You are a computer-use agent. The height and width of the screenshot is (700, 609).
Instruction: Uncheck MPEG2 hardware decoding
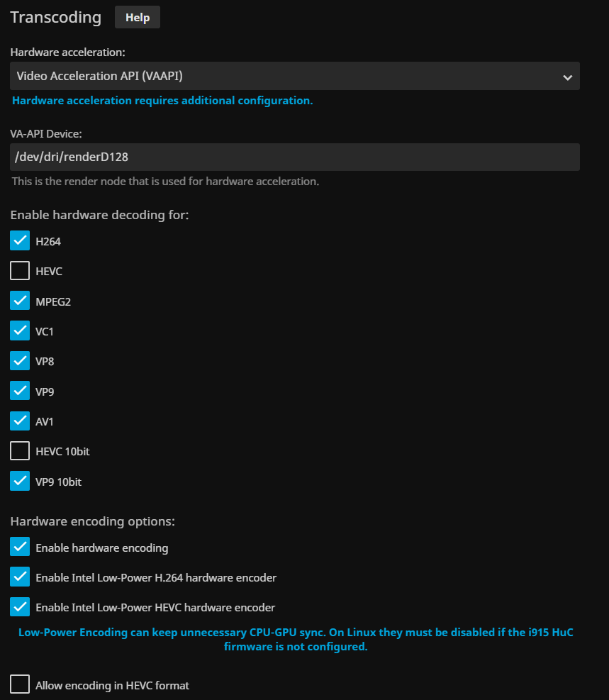pos(20,301)
